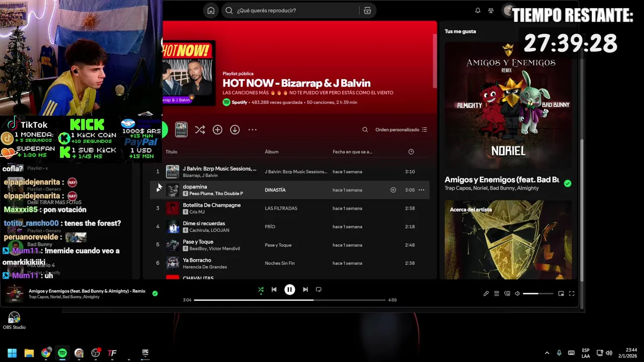Open the 'Noches Sin Fin' album link

[x=280, y=263]
